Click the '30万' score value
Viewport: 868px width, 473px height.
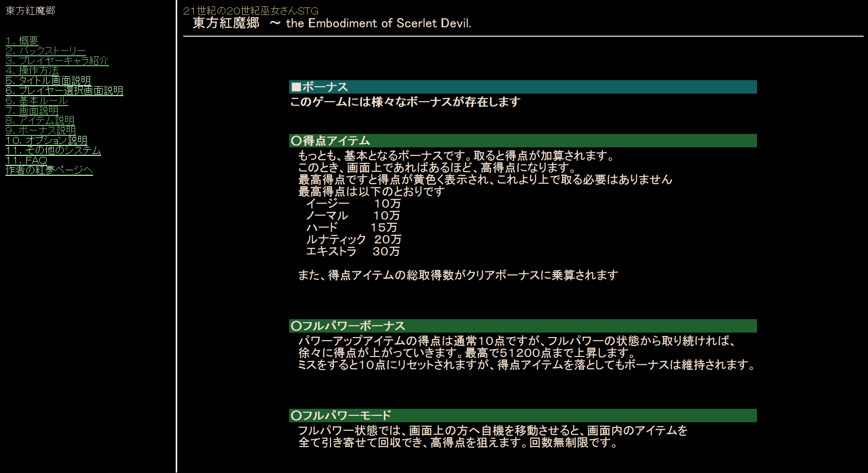pos(386,251)
